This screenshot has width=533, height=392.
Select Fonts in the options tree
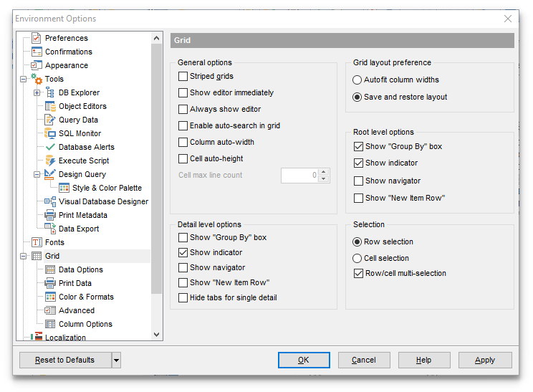point(54,242)
